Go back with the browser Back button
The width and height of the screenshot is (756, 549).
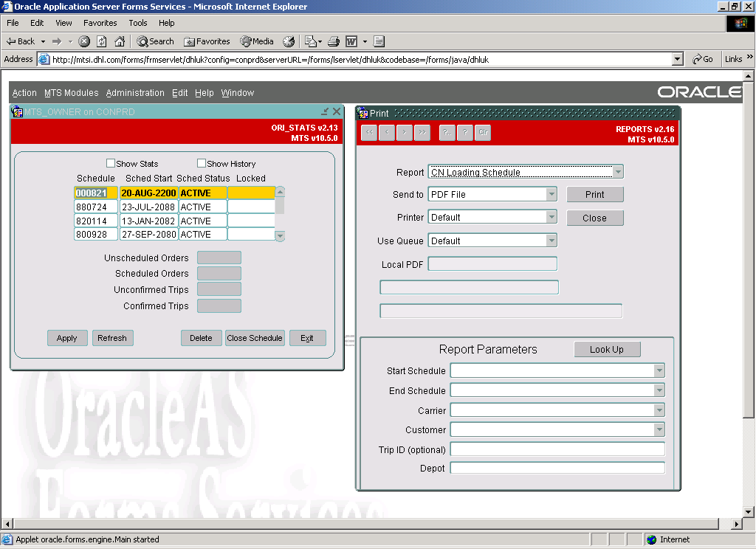pyautogui.click(x=21, y=41)
